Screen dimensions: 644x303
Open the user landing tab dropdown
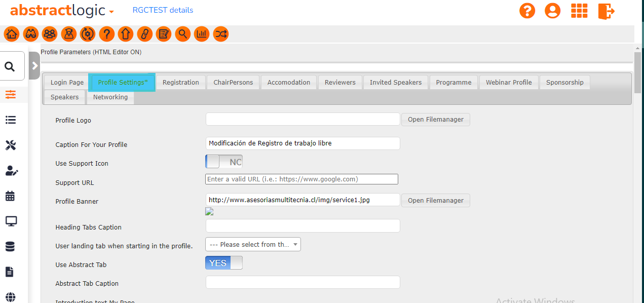pyautogui.click(x=253, y=244)
